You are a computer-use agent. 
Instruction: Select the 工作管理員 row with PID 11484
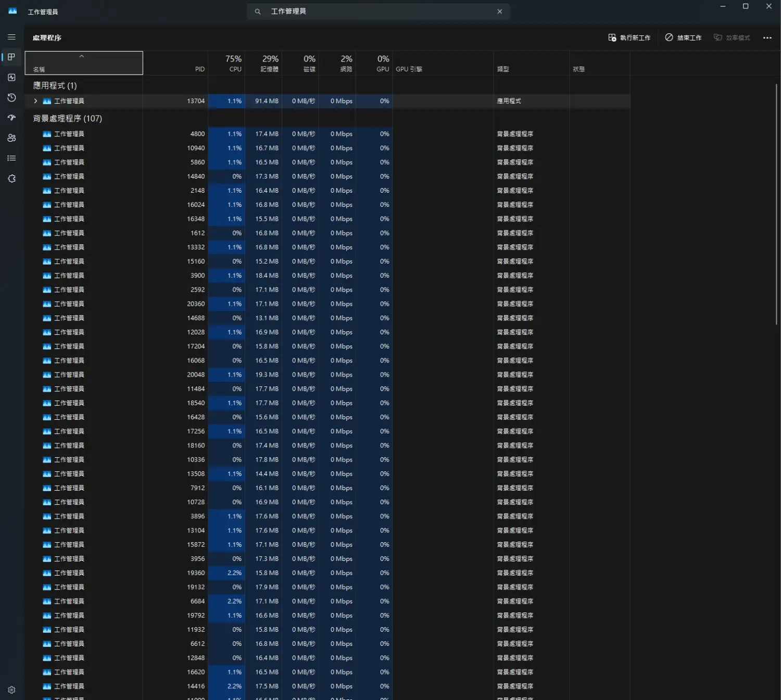point(327,389)
